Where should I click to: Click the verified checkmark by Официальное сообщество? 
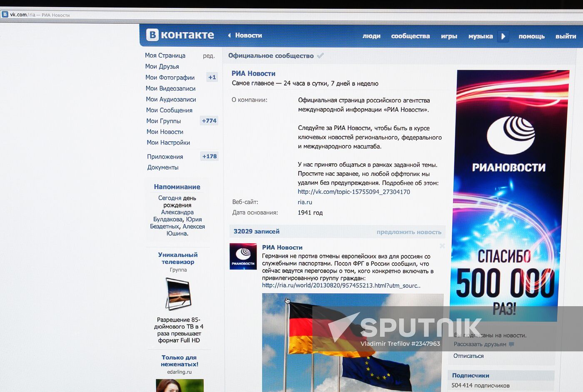coord(320,55)
